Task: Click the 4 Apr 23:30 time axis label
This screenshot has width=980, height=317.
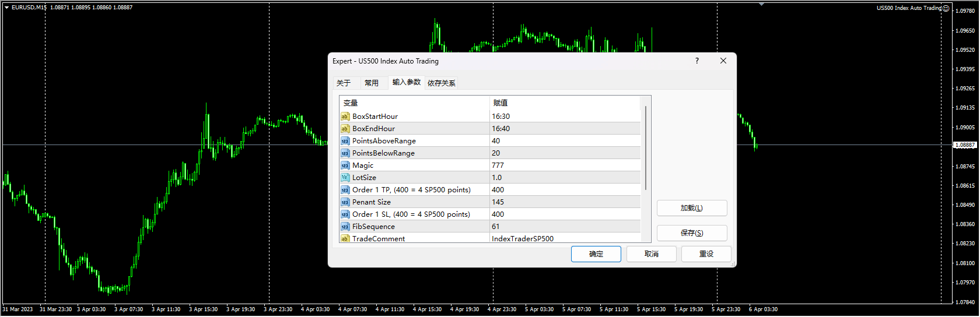Action: [502, 309]
